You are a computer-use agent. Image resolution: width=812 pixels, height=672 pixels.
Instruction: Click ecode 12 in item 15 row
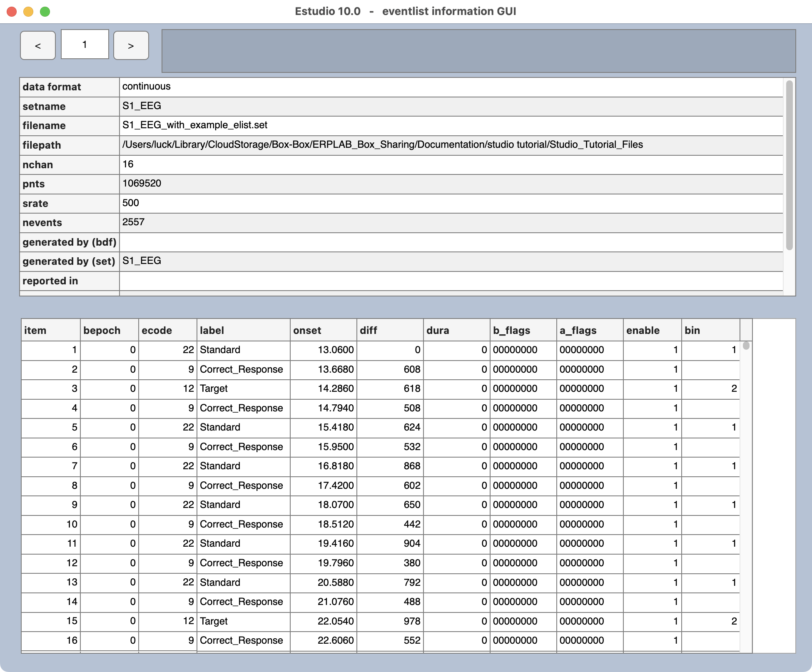click(x=188, y=621)
